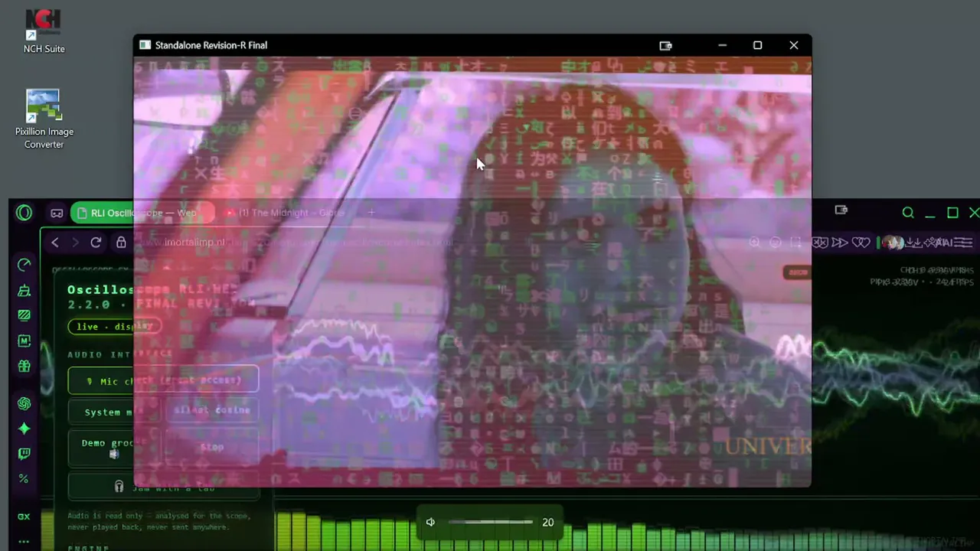This screenshot has height=551, width=980.
Task: Click the Demo groove button
Action: [x=114, y=448]
